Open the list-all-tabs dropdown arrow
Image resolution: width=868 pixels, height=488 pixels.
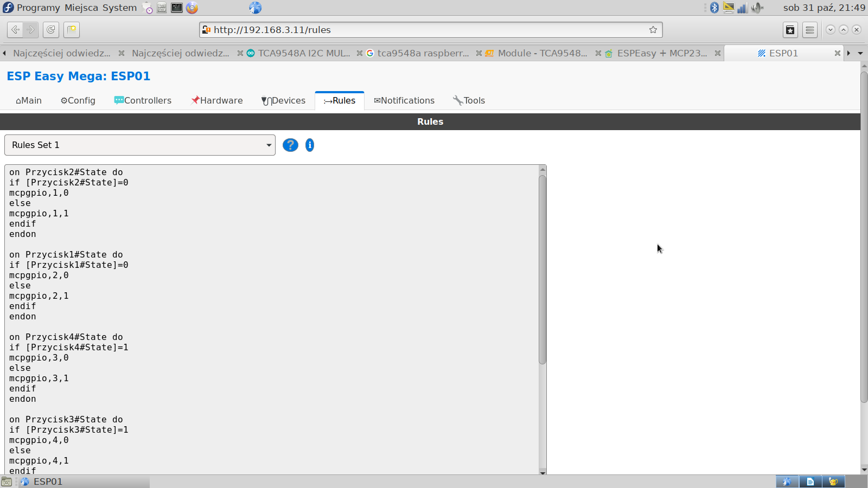tap(860, 53)
